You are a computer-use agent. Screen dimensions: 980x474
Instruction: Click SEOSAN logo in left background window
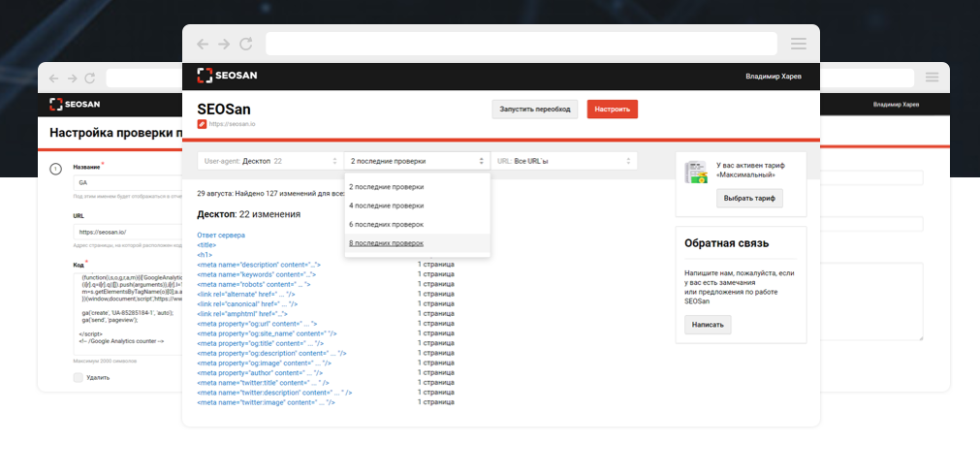click(75, 105)
